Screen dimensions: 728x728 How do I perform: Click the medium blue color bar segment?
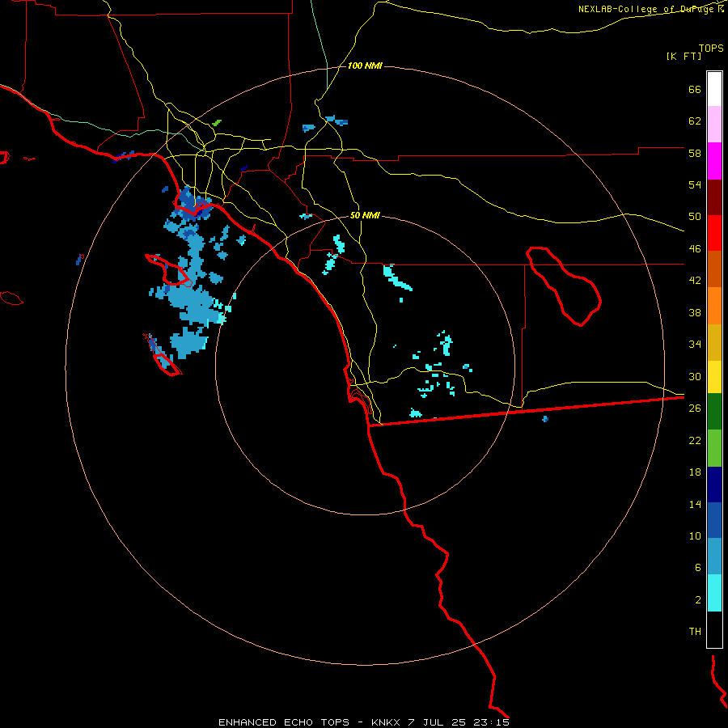click(714, 520)
